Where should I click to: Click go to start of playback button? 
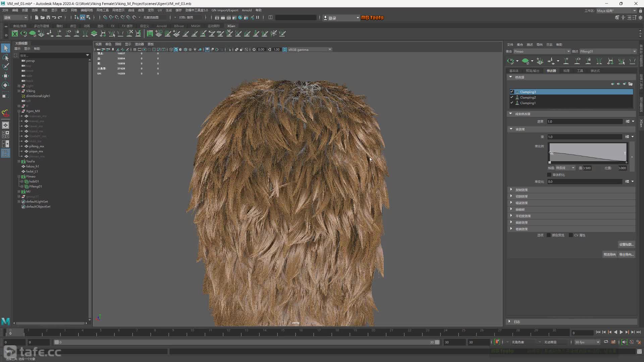(598, 332)
